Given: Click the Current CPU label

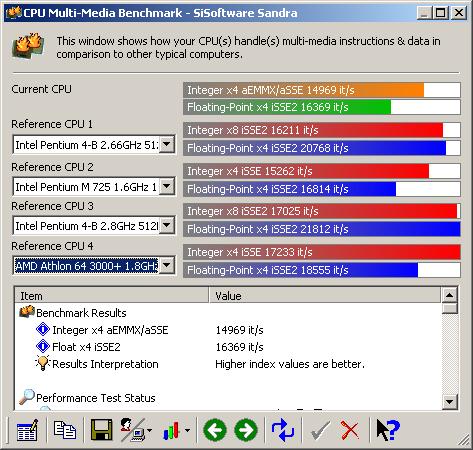Looking at the screenshot, I should pos(41,89).
